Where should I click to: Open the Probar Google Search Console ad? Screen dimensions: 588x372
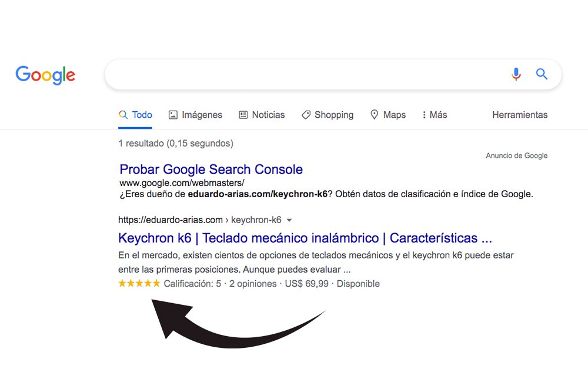211,170
